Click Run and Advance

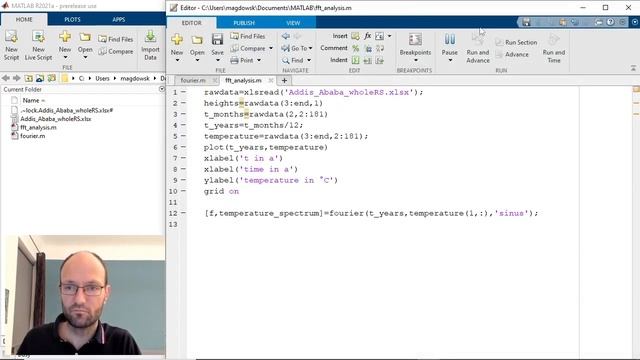478,48
